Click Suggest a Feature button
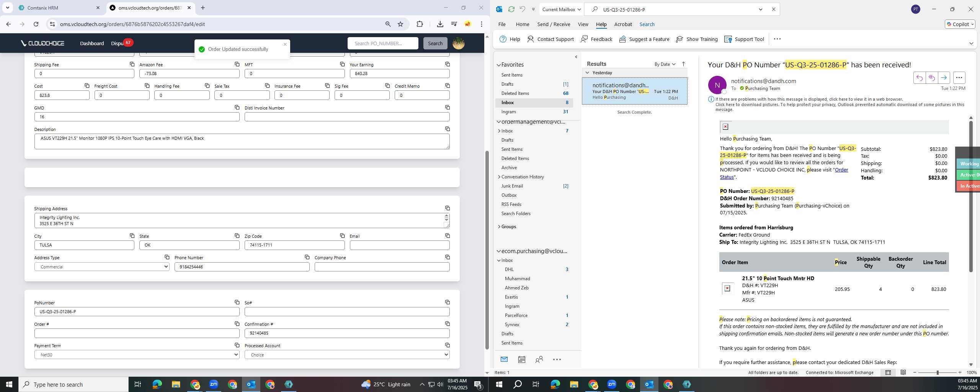Screen dimensions: 980x392 (644, 39)
